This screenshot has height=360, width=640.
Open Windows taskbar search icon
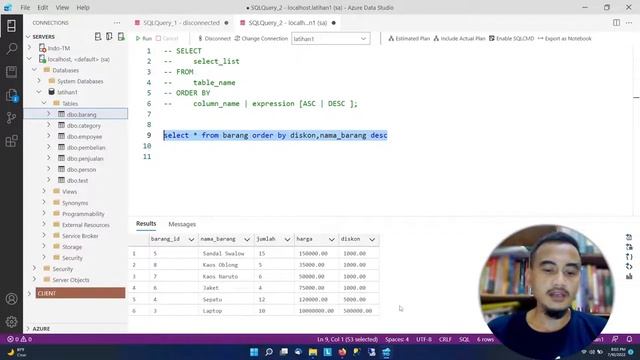[x=269, y=352]
